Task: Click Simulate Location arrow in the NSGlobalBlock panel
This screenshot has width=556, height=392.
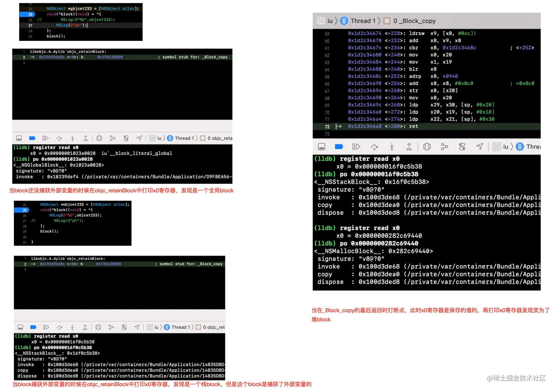Action: pos(139,138)
